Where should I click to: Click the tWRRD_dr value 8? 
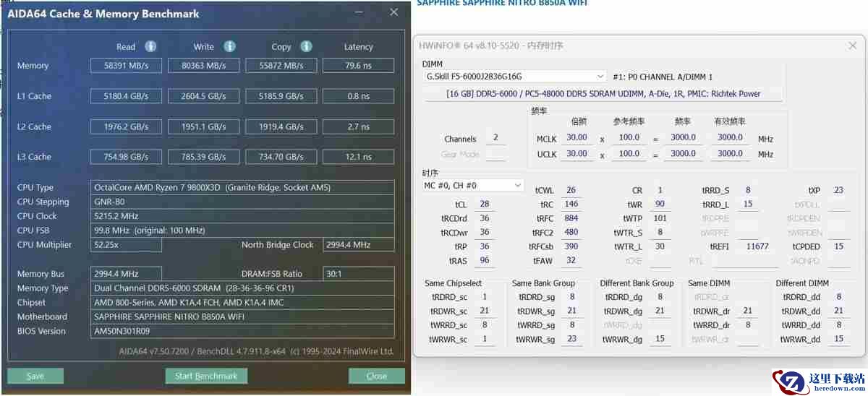[x=748, y=325]
